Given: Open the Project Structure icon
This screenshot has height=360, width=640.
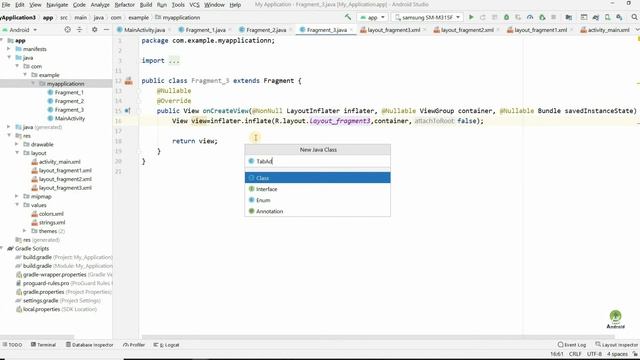Looking at the screenshot, I should coord(569,17).
